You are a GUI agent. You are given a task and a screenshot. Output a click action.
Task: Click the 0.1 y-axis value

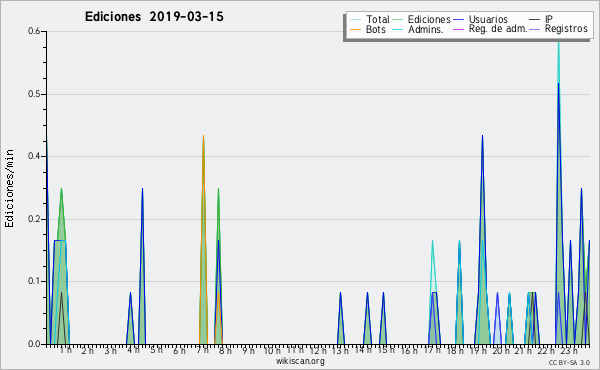[34, 281]
